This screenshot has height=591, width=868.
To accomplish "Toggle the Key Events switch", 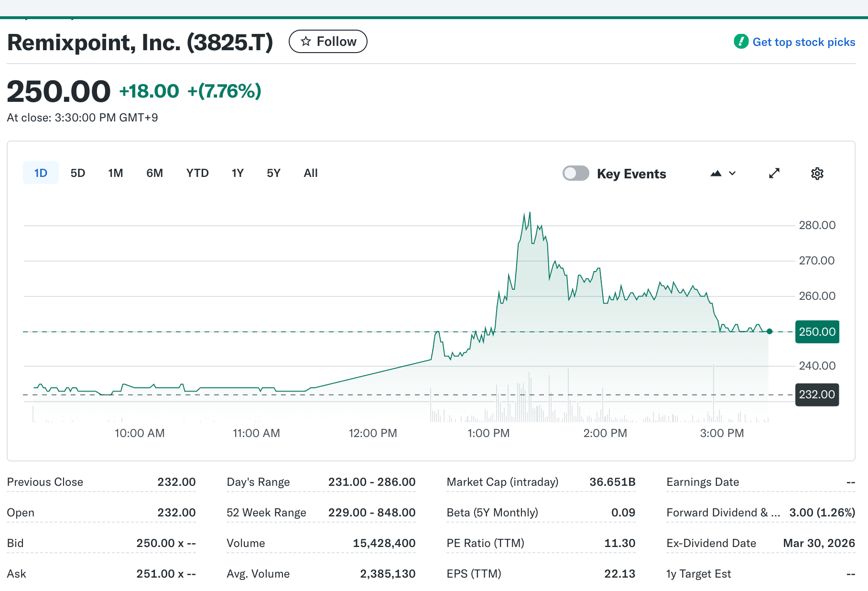I will coord(575,174).
